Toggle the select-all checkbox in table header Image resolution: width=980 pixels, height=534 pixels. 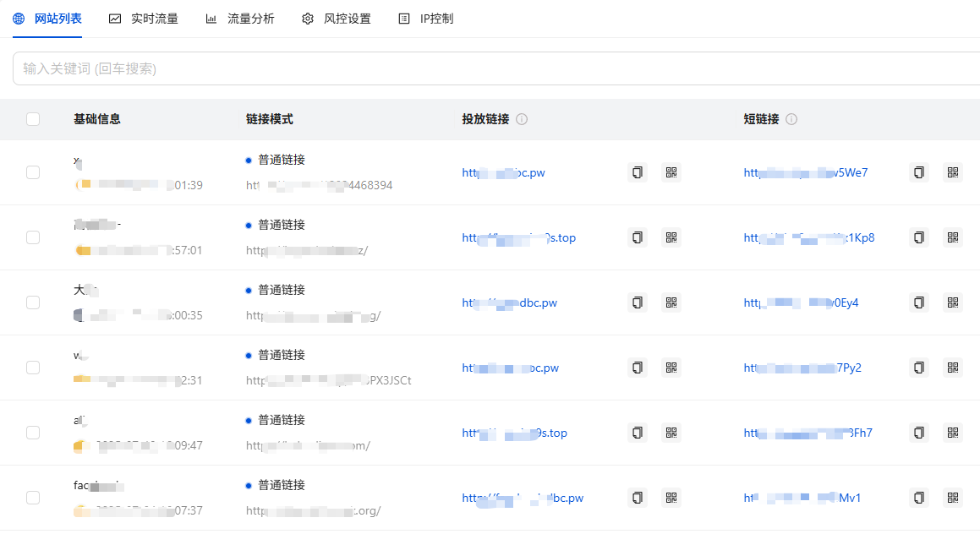pos(33,119)
